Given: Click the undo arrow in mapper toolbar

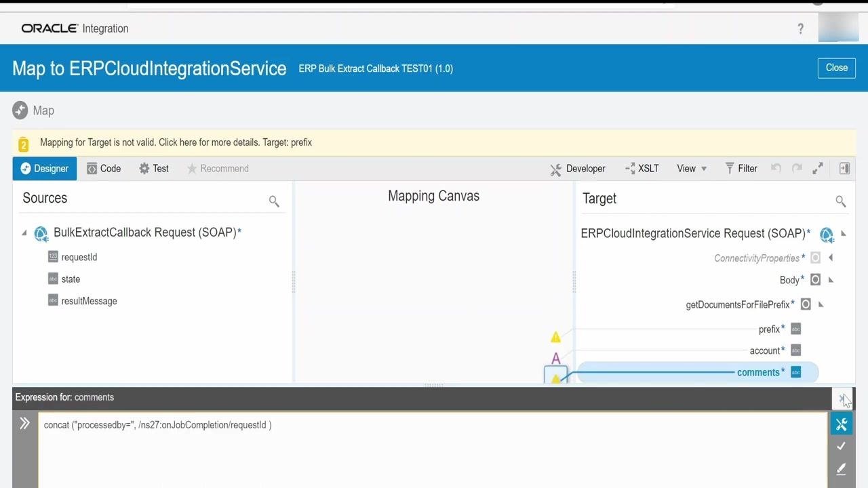Looking at the screenshot, I should click(776, 168).
